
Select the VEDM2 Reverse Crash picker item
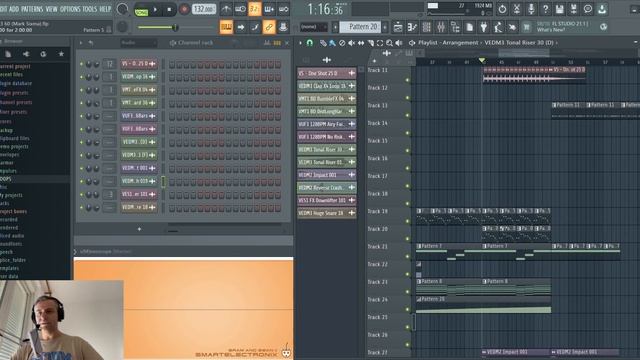coord(327,187)
